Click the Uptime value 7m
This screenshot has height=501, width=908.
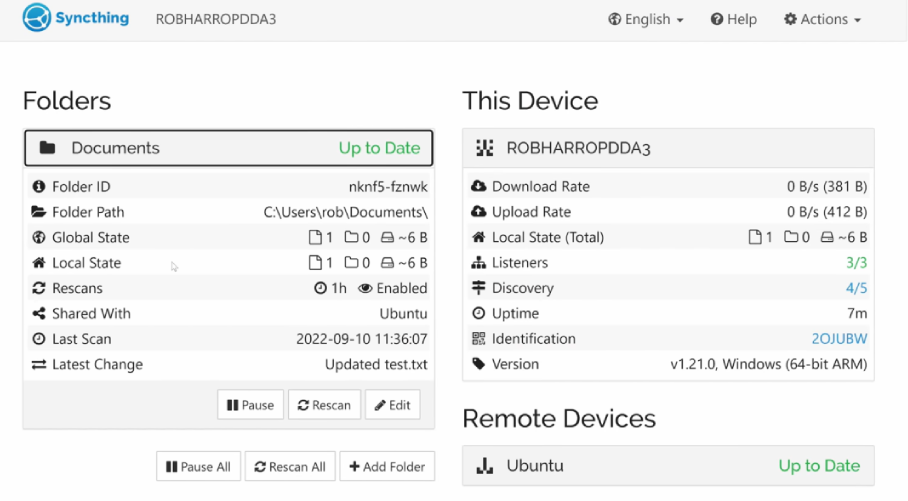click(x=857, y=313)
